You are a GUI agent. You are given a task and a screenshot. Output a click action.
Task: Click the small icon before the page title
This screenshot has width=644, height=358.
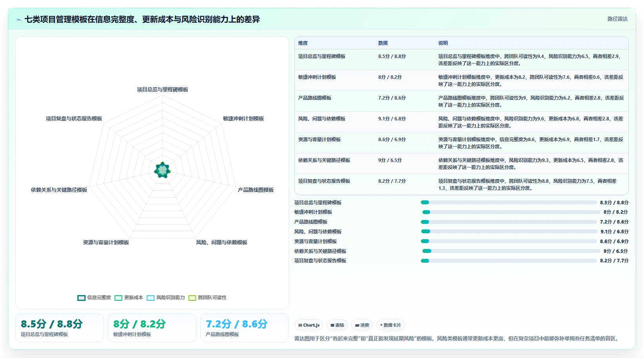(18, 20)
